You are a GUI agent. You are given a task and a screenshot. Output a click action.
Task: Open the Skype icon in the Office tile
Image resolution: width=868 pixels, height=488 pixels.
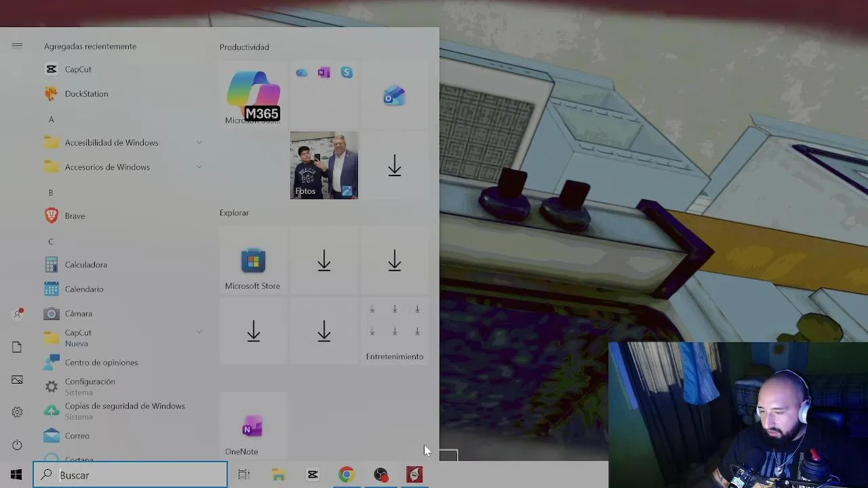pyautogui.click(x=347, y=73)
